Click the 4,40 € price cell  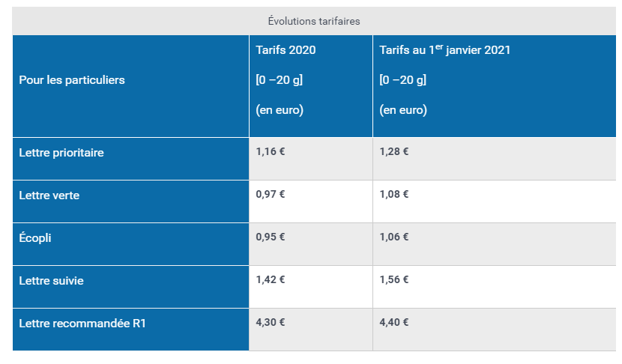[x=495, y=330]
